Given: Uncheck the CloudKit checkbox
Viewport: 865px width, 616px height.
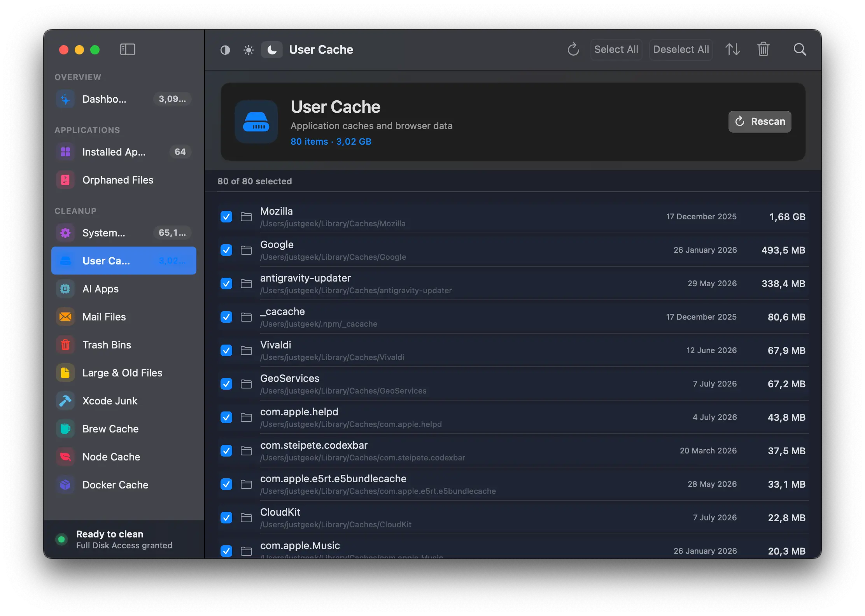Looking at the screenshot, I should tap(226, 518).
